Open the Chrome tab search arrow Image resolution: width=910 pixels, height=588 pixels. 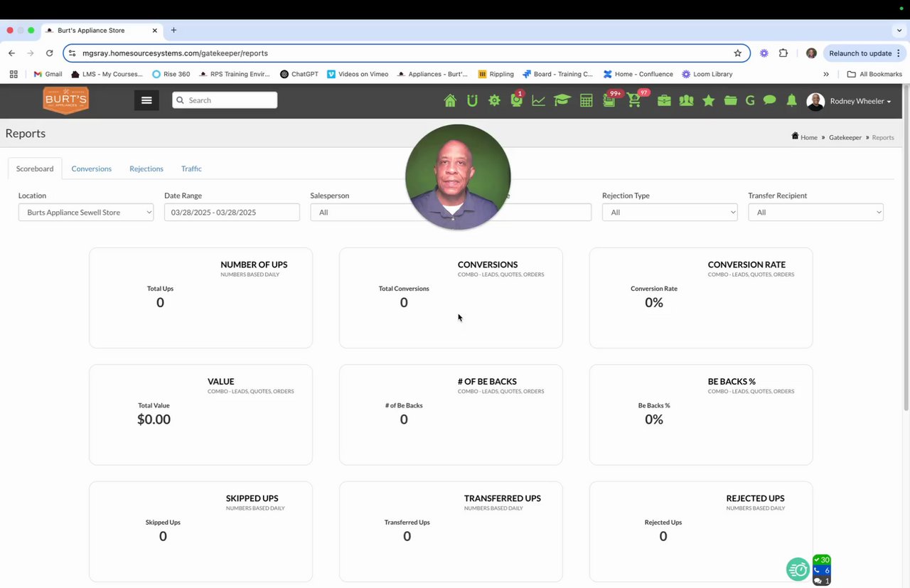pyautogui.click(x=899, y=31)
